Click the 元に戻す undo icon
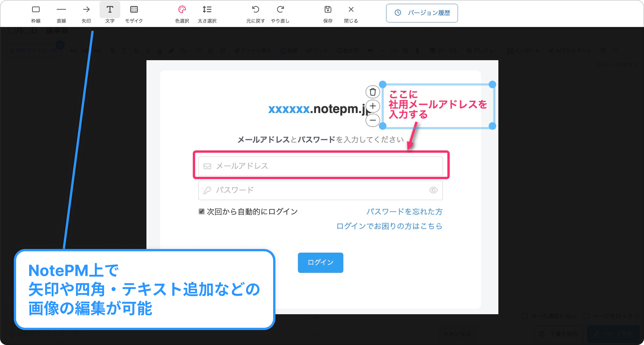Screen dimensions: 644x345 [x=255, y=10]
